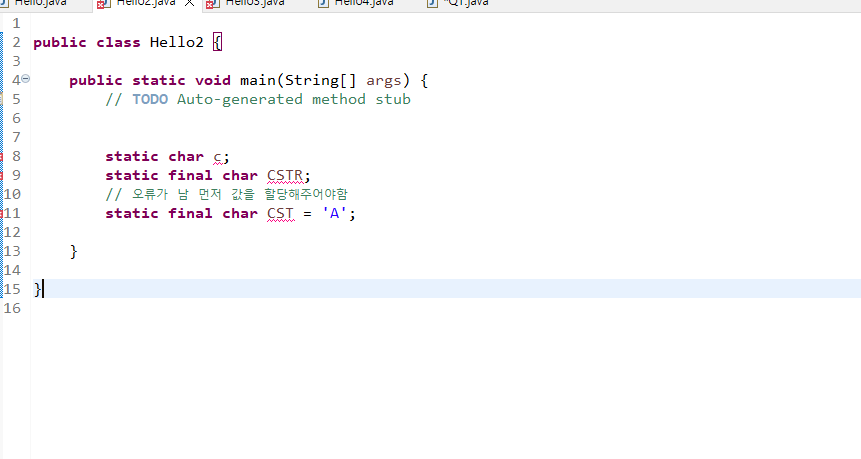Close the Hello2.java editor tab
The width and height of the screenshot is (861, 459).
click(x=189, y=3)
